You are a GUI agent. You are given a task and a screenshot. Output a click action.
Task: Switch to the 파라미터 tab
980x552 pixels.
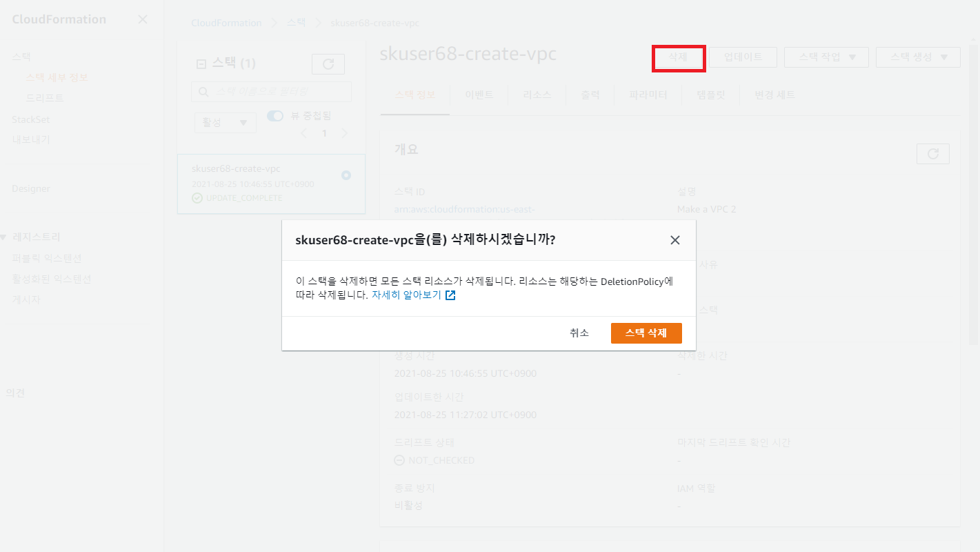[648, 95]
